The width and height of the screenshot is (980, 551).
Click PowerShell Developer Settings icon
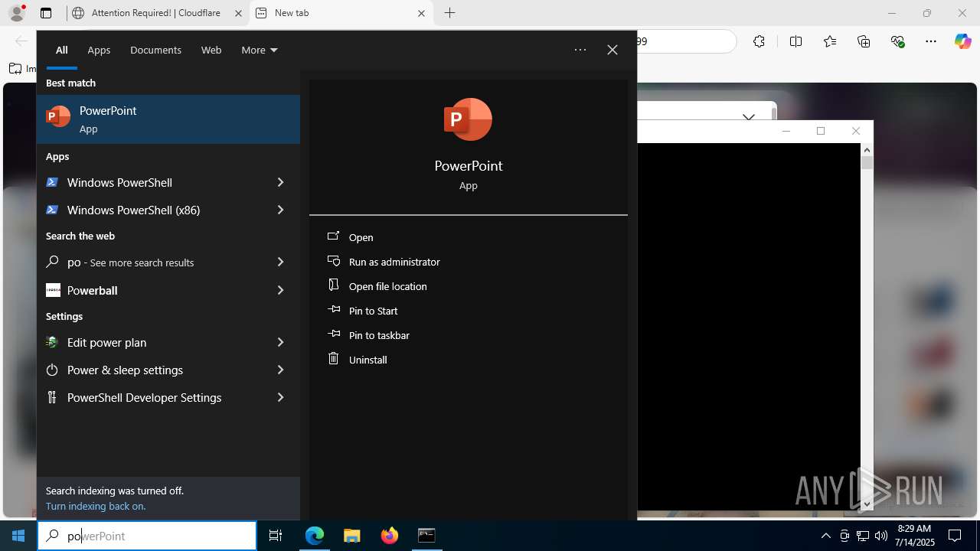(52, 397)
